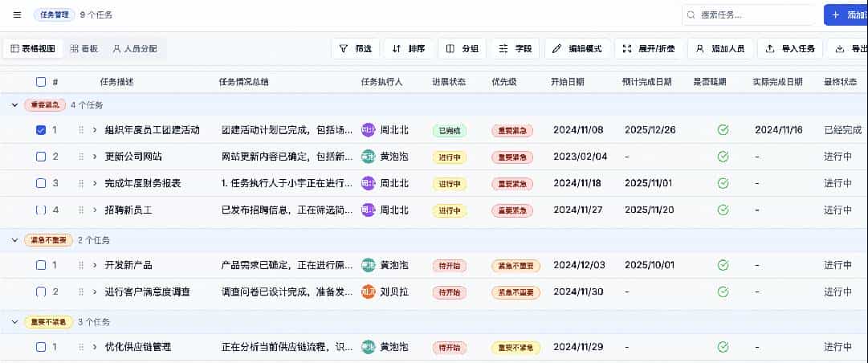Switch to 人员分配 tab
The width and height of the screenshot is (868, 363).
pos(135,49)
